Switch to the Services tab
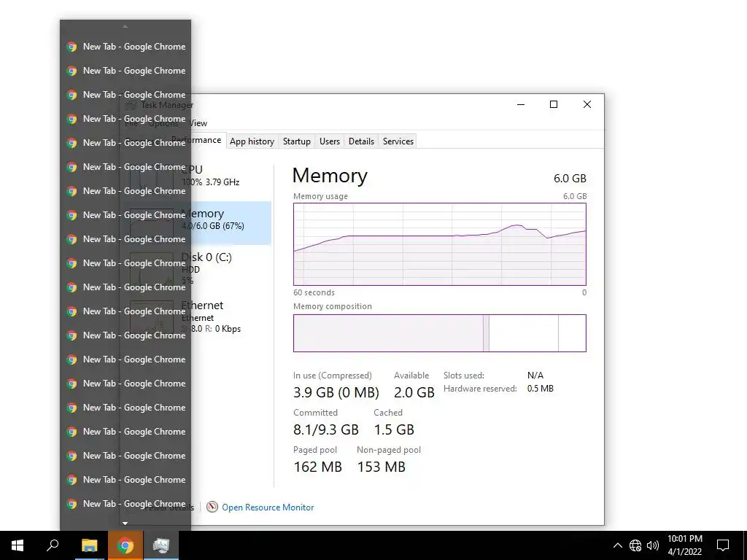 [398, 141]
